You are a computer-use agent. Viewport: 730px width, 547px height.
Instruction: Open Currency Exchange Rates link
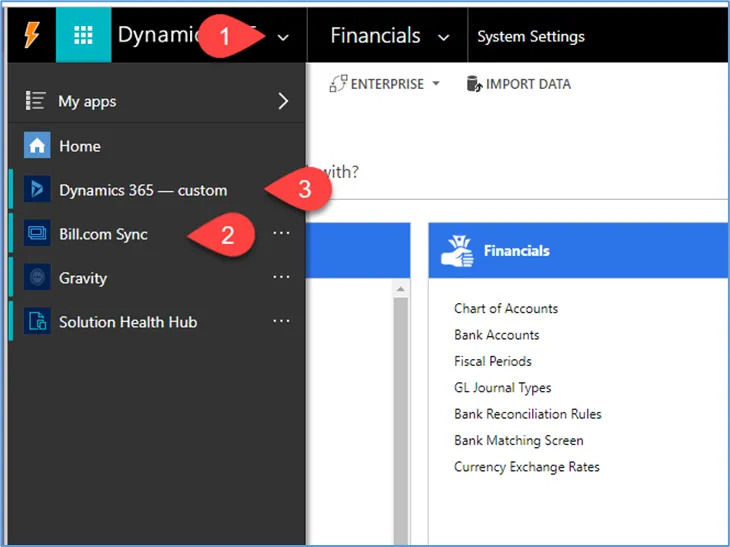click(527, 467)
